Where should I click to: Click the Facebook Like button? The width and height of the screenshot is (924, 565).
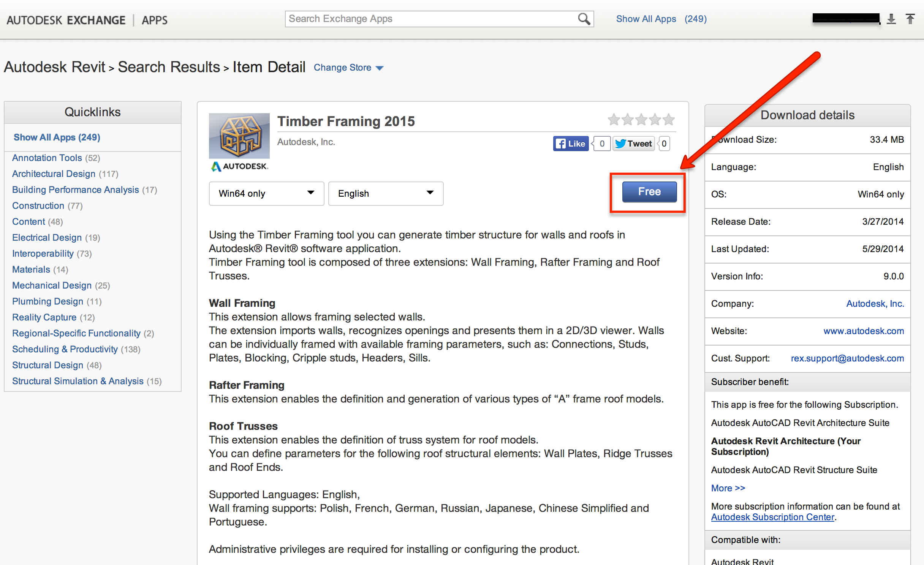[x=571, y=144]
